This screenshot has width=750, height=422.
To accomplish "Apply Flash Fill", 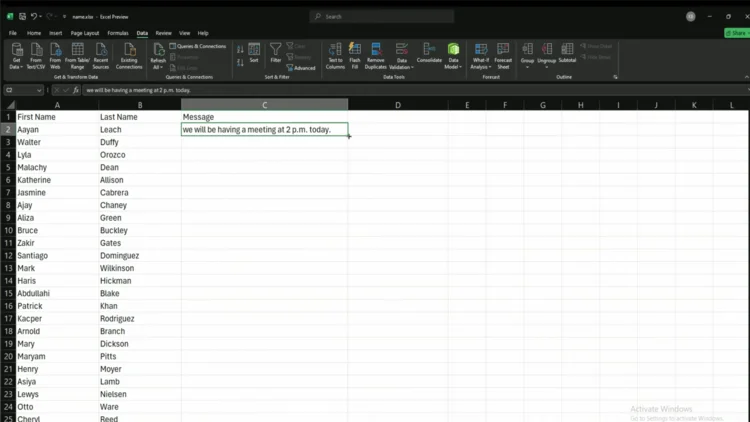I will coord(354,56).
